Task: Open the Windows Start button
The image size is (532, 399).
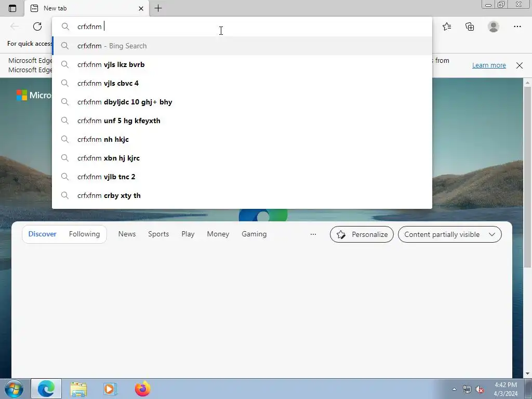Action: pyautogui.click(x=14, y=389)
